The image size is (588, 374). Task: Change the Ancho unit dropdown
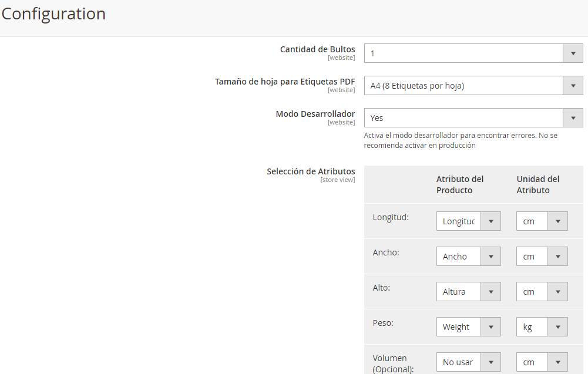pos(542,257)
